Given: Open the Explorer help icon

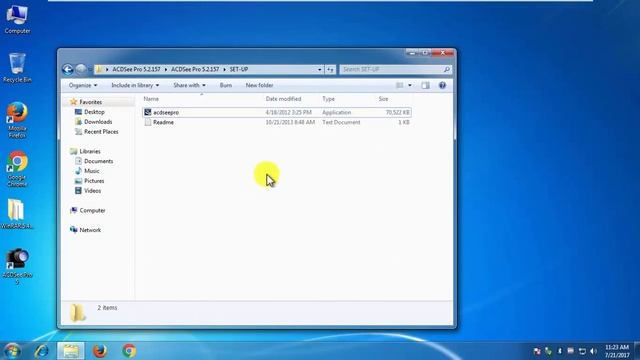Looking at the screenshot, I should [442, 85].
